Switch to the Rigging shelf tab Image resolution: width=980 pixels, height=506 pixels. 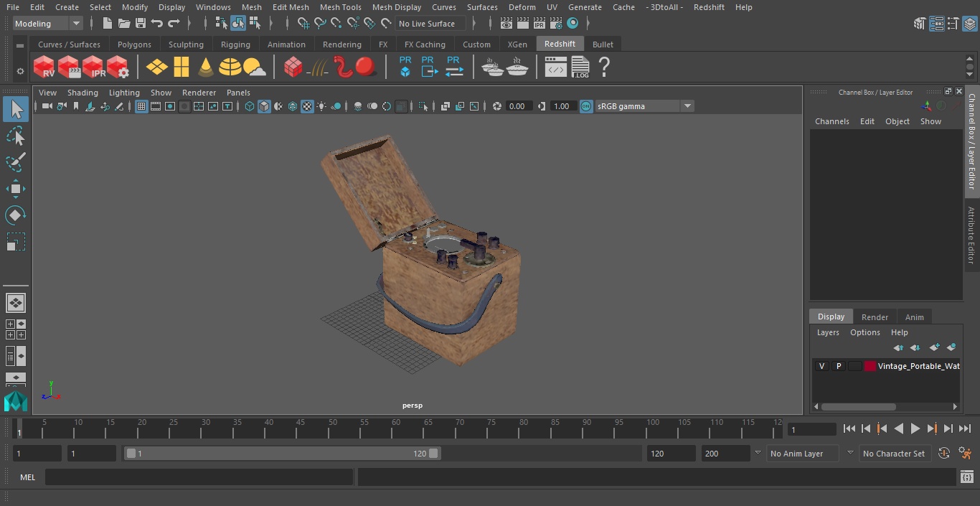coord(235,44)
